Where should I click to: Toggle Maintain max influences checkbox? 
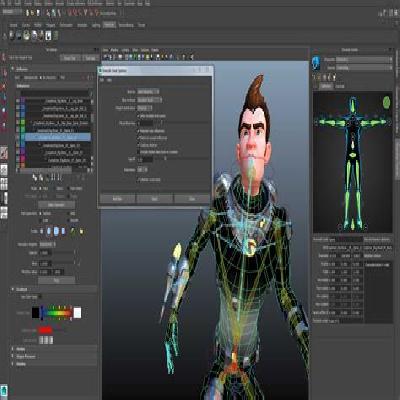[139, 131]
